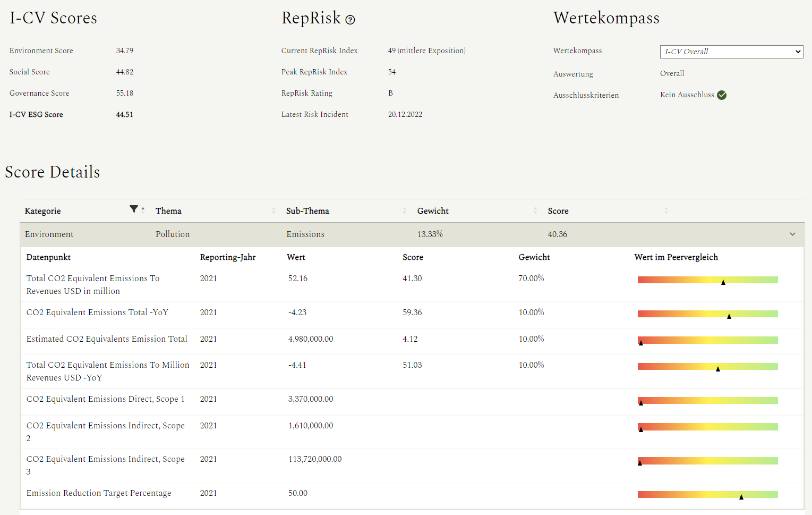Click the green Kein Ausschluss checkmark icon
The height and width of the screenshot is (515, 812).
coord(722,95)
